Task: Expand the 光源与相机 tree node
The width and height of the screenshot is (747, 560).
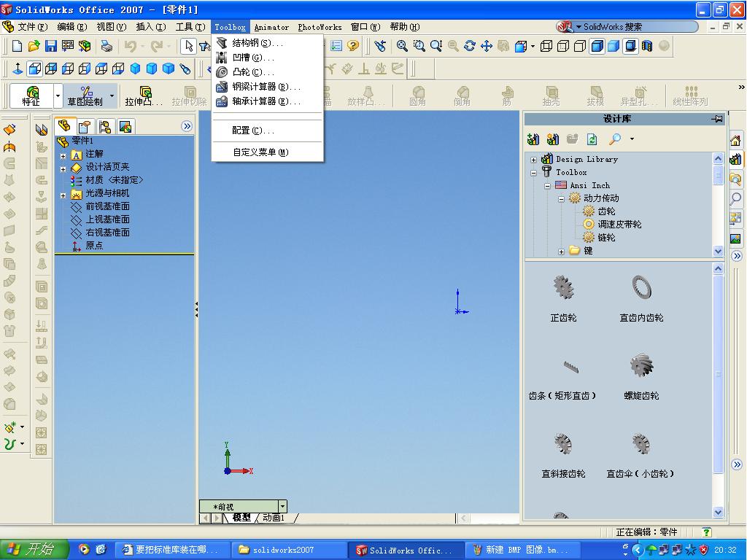Action: (x=63, y=195)
